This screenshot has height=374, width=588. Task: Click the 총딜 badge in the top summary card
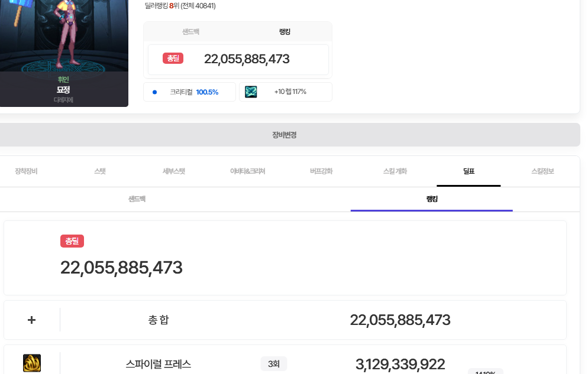click(x=173, y=58)
